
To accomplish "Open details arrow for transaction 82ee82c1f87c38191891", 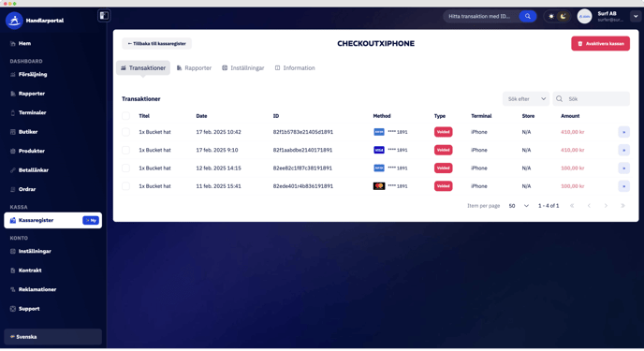I will tap(623, 168).
